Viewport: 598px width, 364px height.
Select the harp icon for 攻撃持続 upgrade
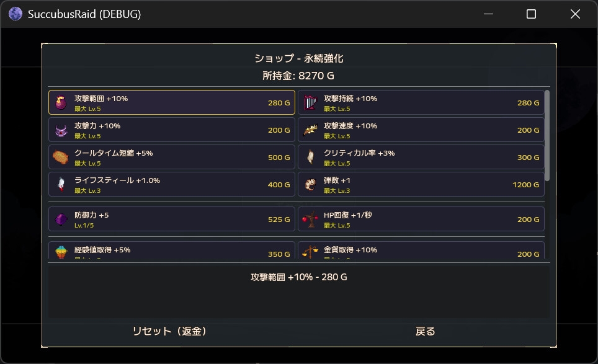310,102
